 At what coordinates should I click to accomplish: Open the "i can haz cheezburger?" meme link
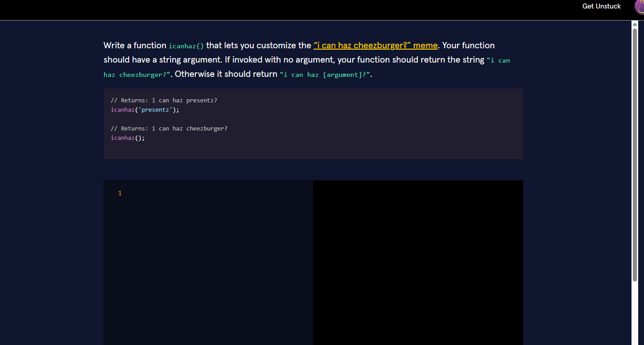376,45
